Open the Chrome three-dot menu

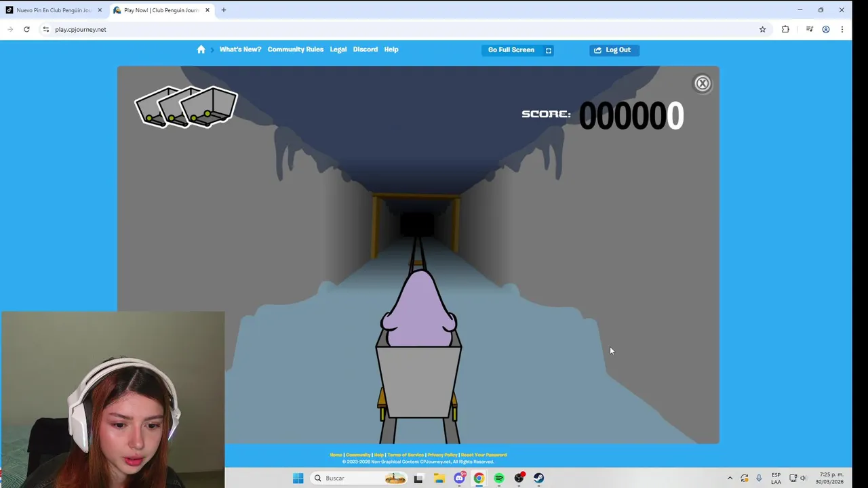click(x=842, y=29)
